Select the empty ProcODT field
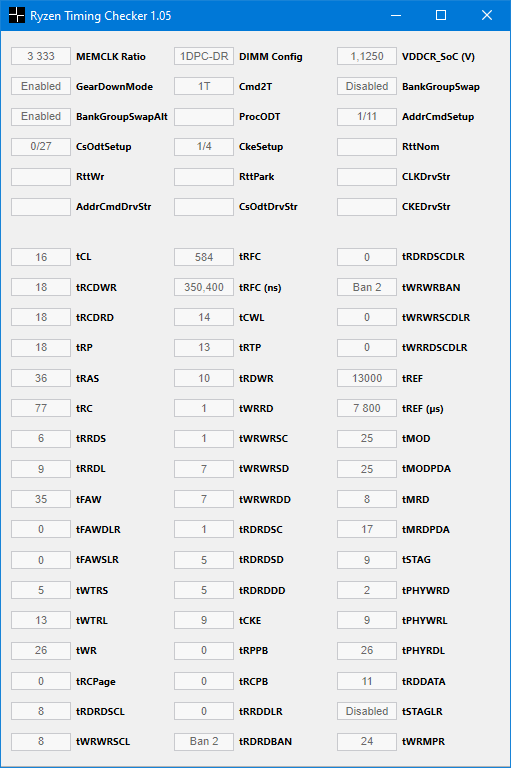This screenshot has width=511, height=768. click(204, 117)
